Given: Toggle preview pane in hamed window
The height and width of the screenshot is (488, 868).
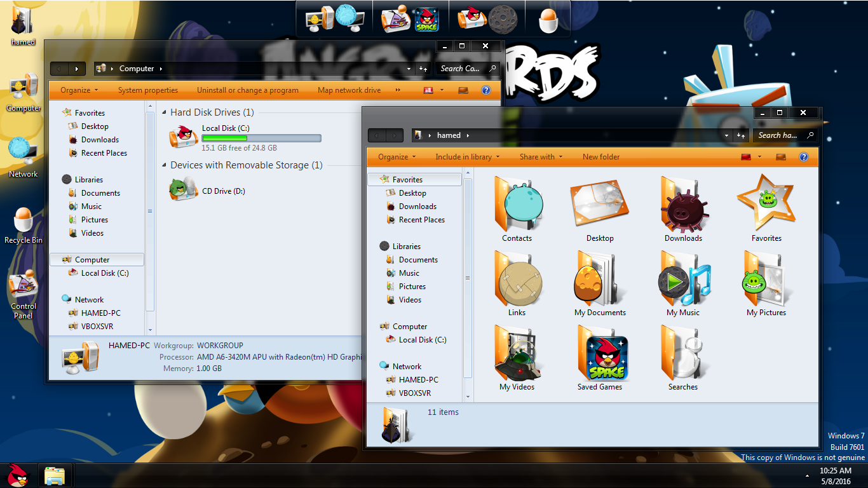Looking at the screenshot, I should tap(781, 157).
